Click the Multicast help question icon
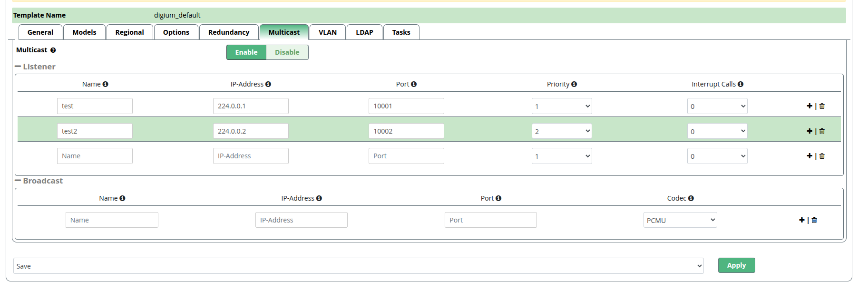The height and width of the screenshot is (290, 868). coord(53,50)
